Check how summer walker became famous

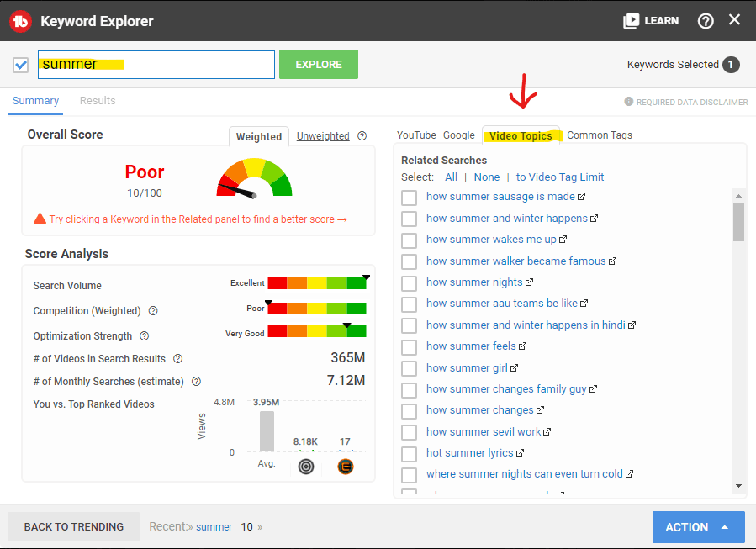(410, 261)
